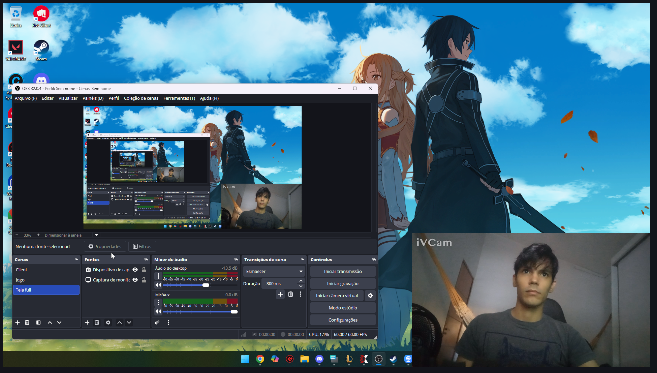Screen dimensions: 657x373
Task: Open the Arquivo menu
Action: click(x=26, y=98)
